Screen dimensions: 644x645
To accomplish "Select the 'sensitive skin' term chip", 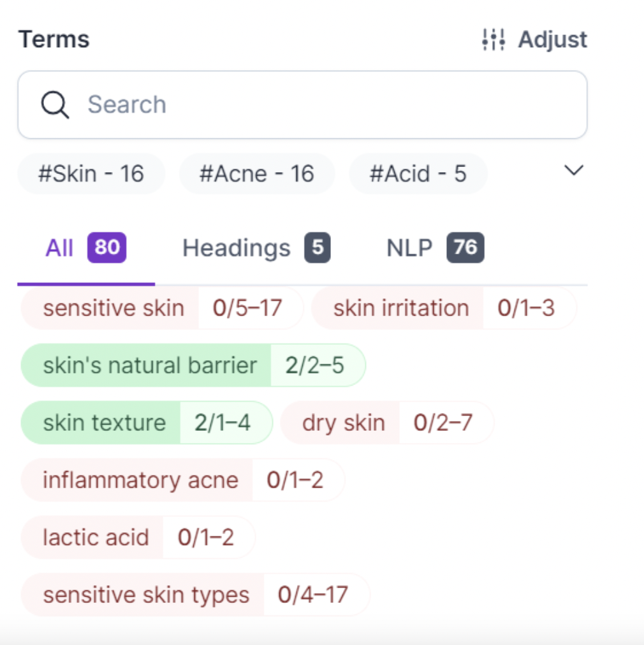I will coord(113,308).
